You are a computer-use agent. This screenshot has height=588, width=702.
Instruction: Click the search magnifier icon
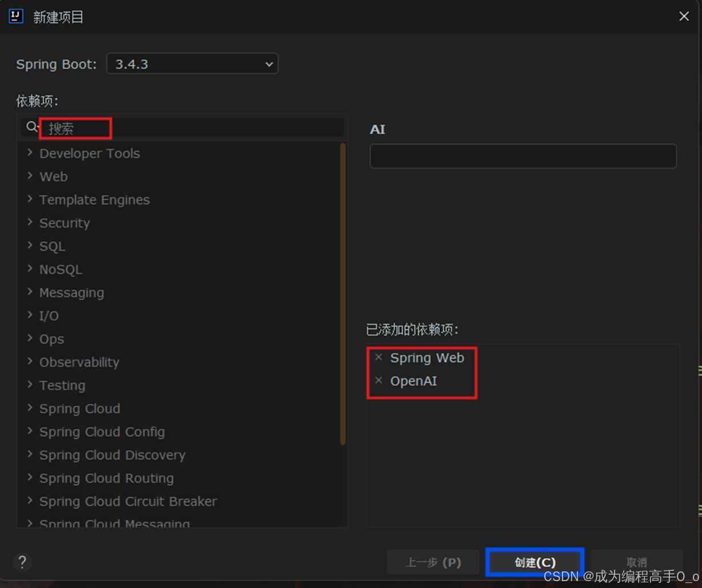pos(31,126)
